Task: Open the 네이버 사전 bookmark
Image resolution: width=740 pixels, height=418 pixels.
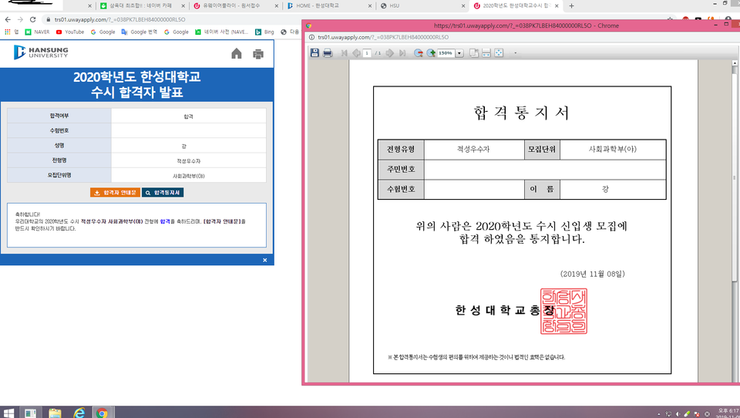Action: click(221, 32)
